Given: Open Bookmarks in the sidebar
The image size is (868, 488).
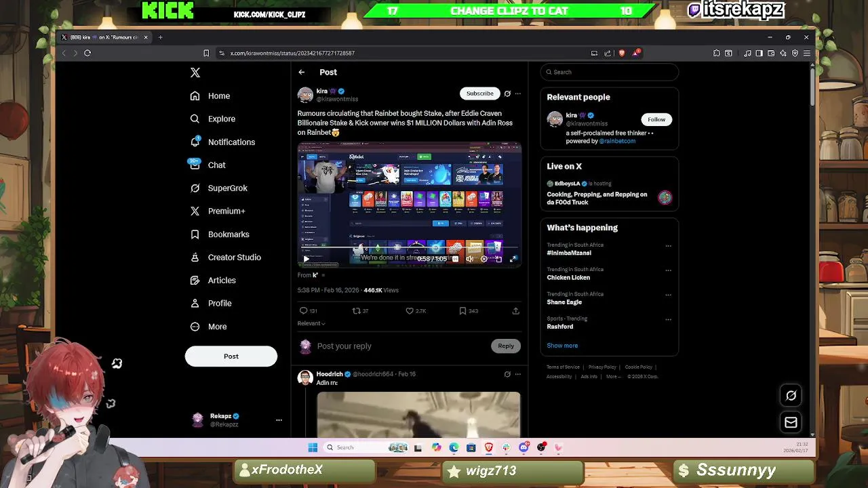Looking at the screenshot, I should point(220,235).
